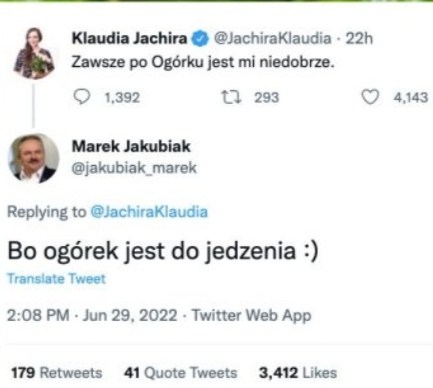Click the blue verified badge icon
The height and width of the screenshot is (388, 433).
pos(199,39)
